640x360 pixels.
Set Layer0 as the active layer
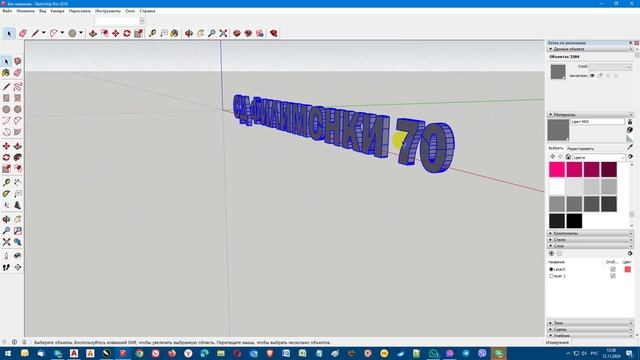551,269
